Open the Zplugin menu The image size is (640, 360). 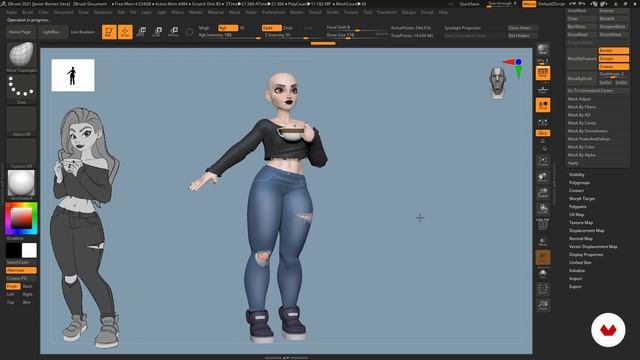pyautogui.click(x=408, y=12)
